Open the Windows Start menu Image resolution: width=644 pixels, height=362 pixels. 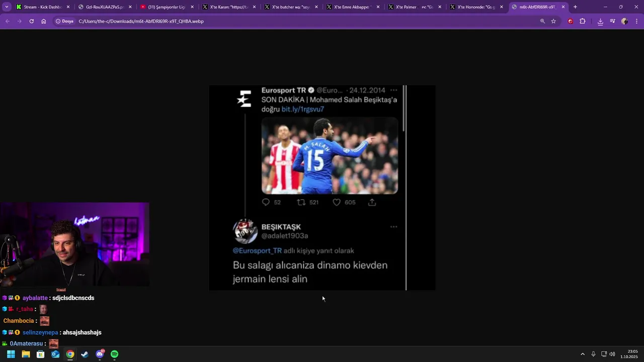(11, 354)
